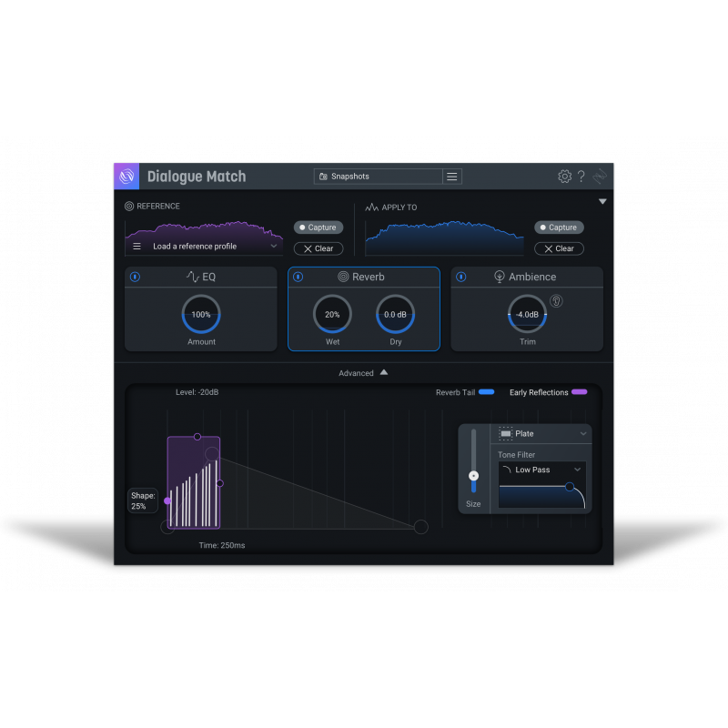The width and height of the screenshot is (728, 728).
Task: Open the Plate reverb type dropdown
Action: tap(543, 434)
